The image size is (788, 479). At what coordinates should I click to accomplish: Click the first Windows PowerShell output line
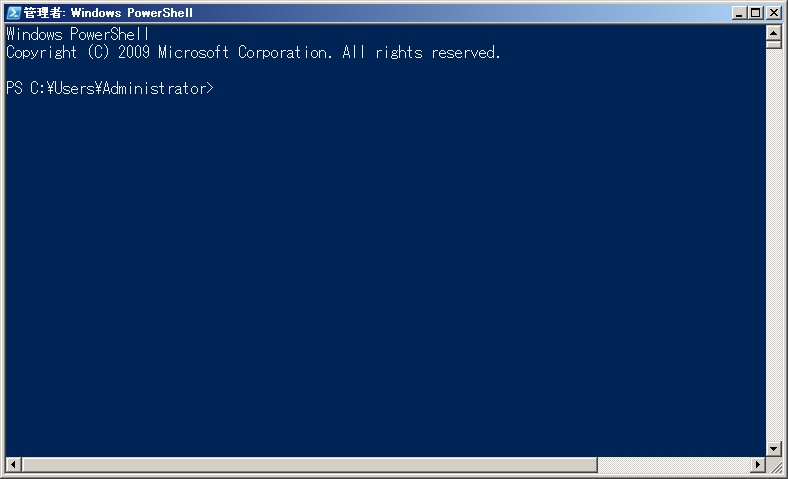[77, 35]
